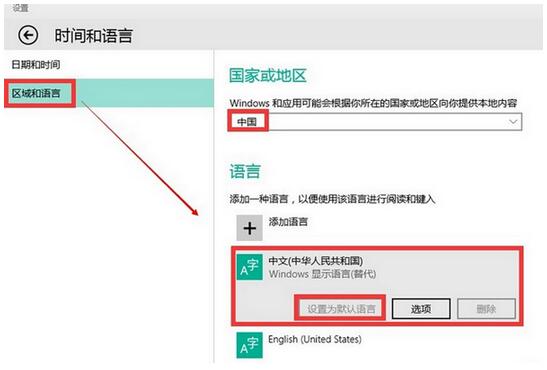This screenshot has width=547, height=370.
Task: Click the 设置 window title text
Action: [21, 8]
